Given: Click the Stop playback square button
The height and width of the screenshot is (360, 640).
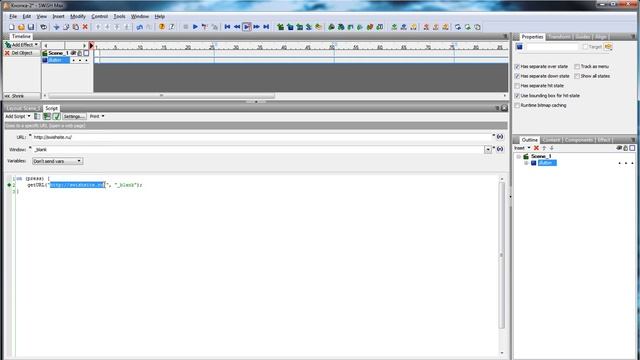Looking at the screenshot, I should 186,27.
